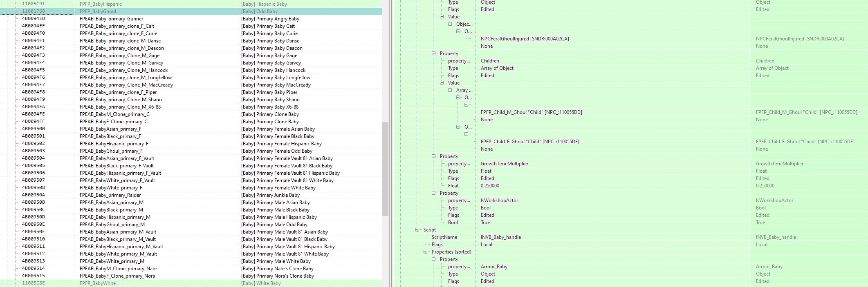The image size is (868, 287).
Task: Click the name "[Baby] Primary Angry Baby"
Action: coord(270,19)
